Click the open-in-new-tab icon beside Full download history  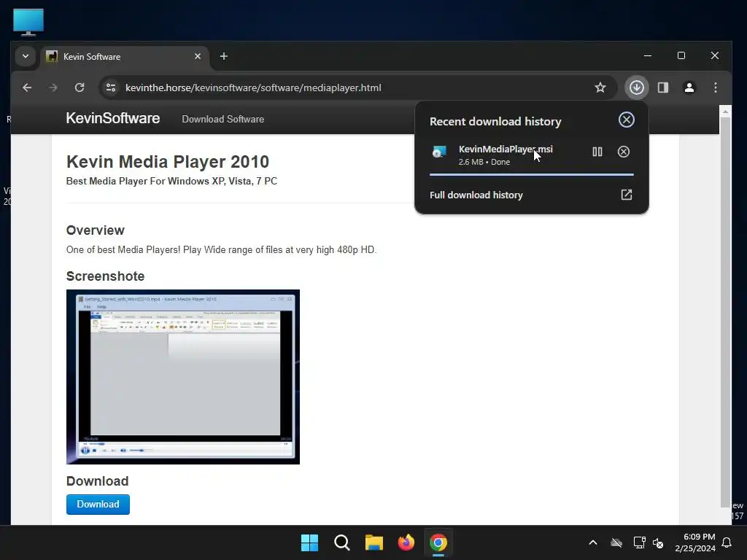[x=626, y=195]
